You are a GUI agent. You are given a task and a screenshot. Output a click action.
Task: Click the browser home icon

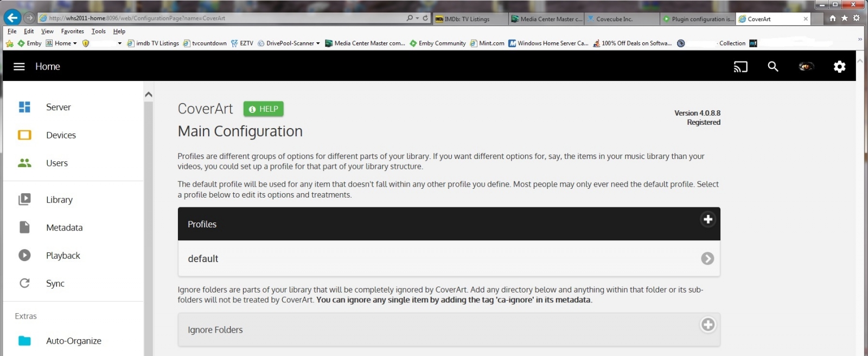pos(833,18)
